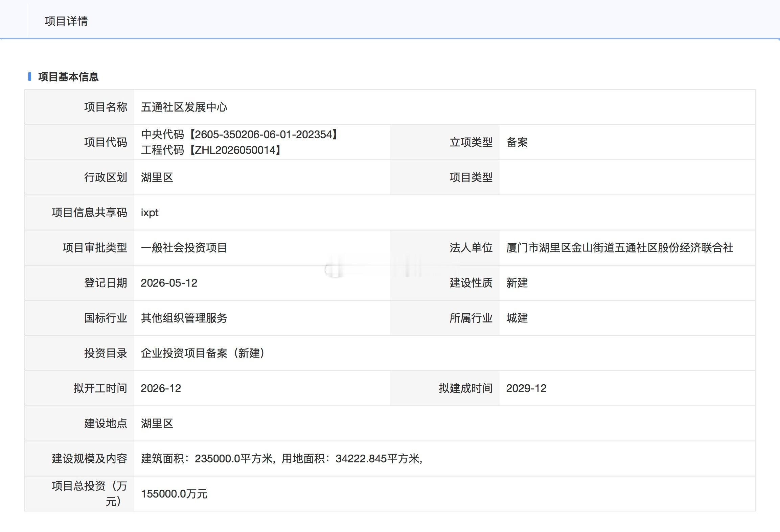Click engineering code ZHL2026050014
Image resolution: width=780 pixels, height=532 pixels.
coord(235,150)
